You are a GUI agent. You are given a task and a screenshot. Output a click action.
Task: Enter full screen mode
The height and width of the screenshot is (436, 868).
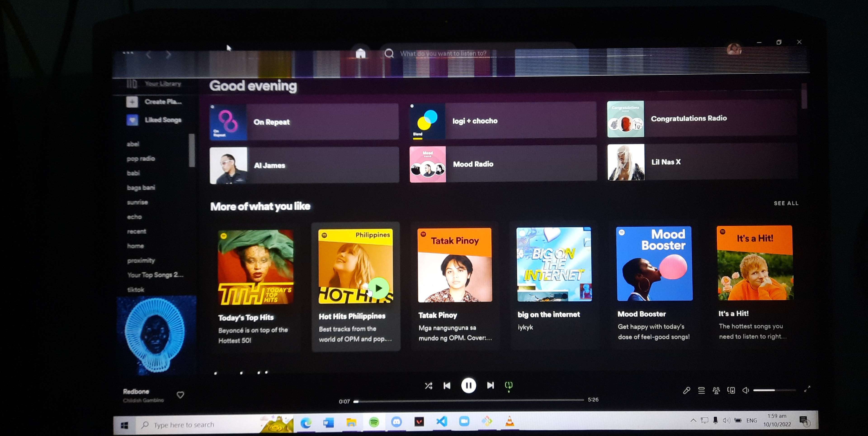(807, 389)
